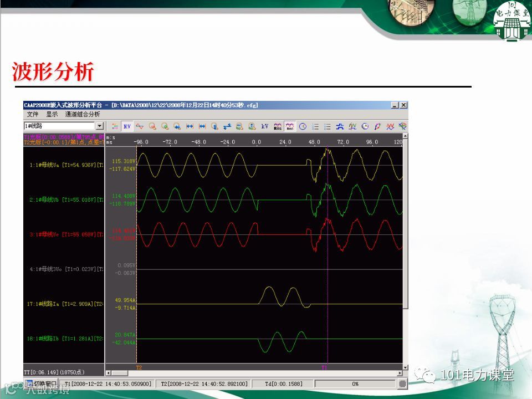Image resolution: width=532 pixels, height=399 pixels.
Task: Click the 切换窗口 button
Action: click(x=42, y=383)
